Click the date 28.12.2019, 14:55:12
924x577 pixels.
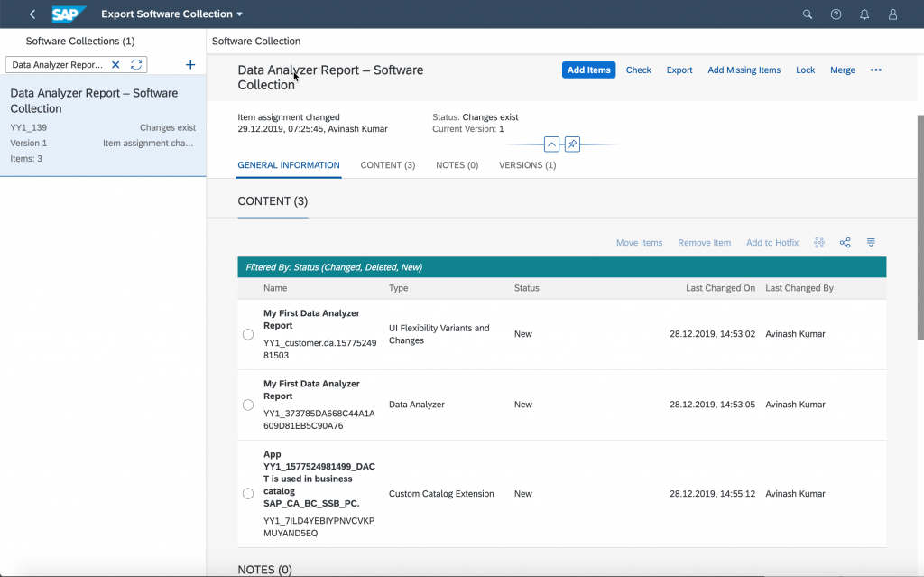point(712,494)
